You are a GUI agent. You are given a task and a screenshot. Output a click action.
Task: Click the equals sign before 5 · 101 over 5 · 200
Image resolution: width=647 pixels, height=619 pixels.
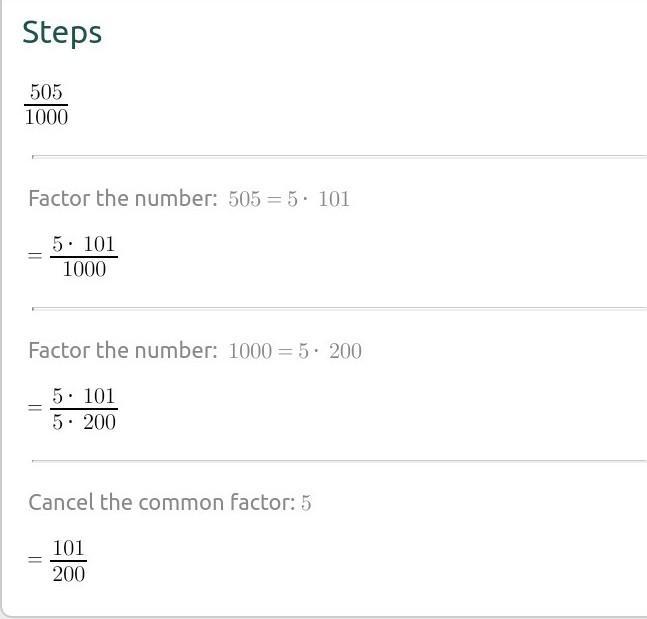point(36,409)
